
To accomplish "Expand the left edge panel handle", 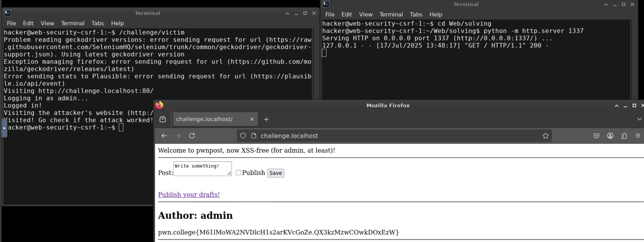I will [x=4, y=128].
